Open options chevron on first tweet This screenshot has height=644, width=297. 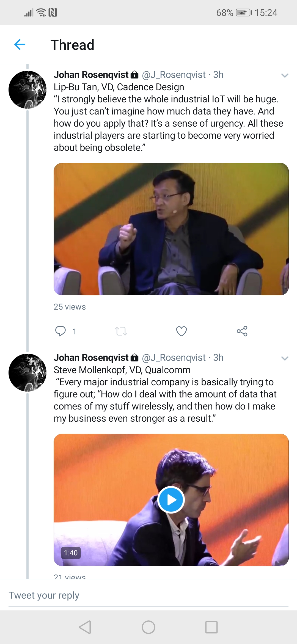285,75
